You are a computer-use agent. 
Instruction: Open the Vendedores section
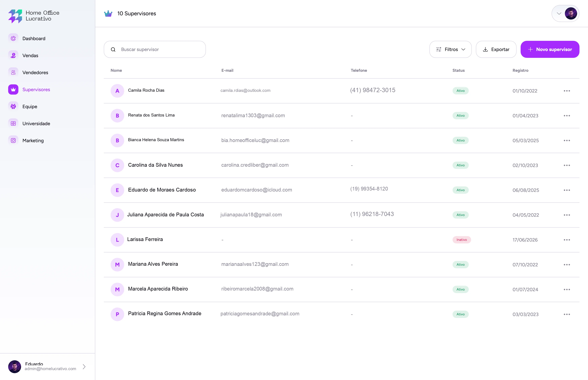click(35, 72)
